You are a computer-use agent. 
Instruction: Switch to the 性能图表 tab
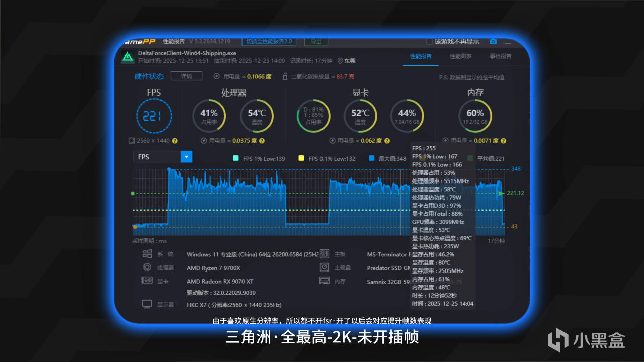tap(461, 56)
